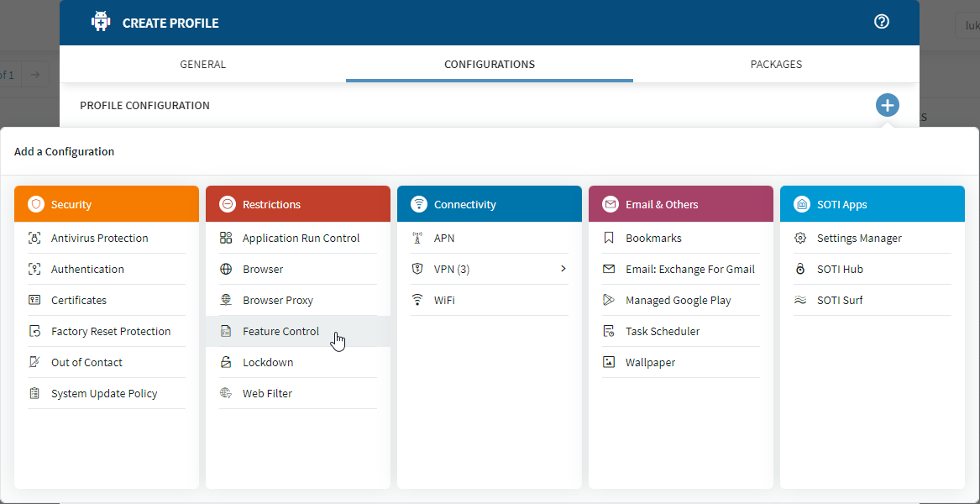980x504 pixels.
Task: Click the Out of Contact icon
Action: 34,363
